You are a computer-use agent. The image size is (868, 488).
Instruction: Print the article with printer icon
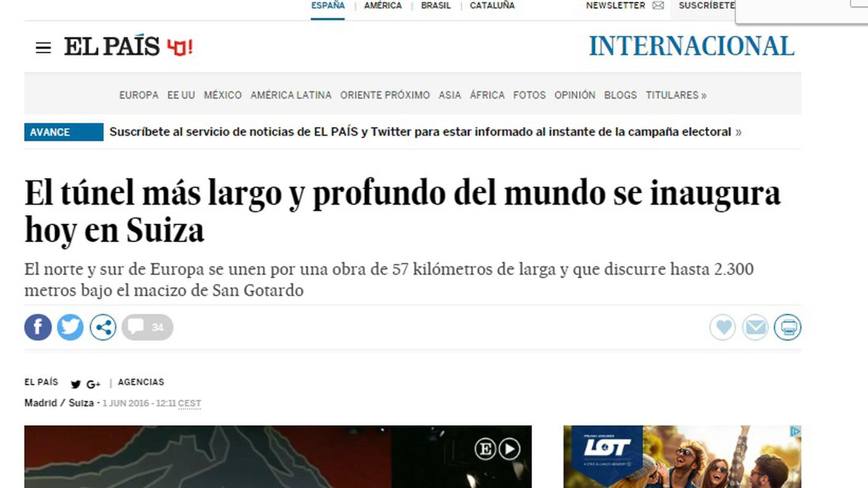pos(788,327)
